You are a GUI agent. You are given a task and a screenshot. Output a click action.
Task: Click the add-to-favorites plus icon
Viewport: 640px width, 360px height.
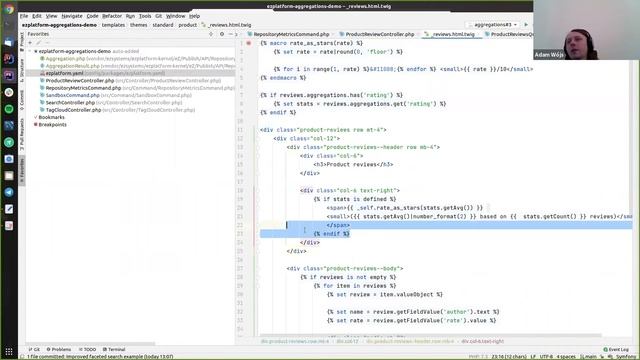[x=30, y=42]
